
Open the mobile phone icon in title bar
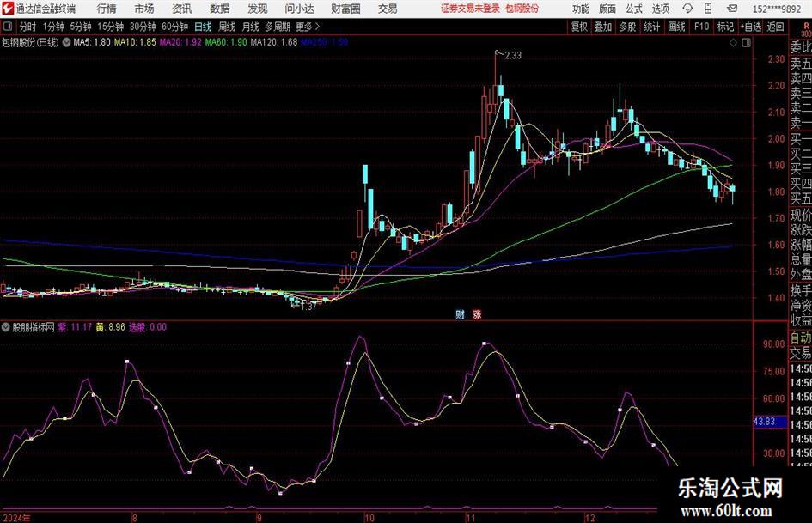pos(708,9)
